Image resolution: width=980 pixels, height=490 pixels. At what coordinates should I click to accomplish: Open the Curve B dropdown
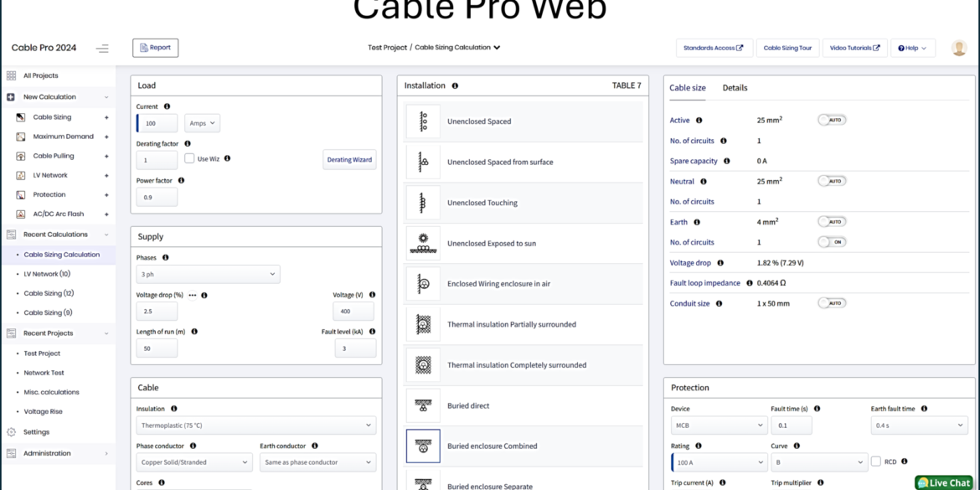point(819,462)
